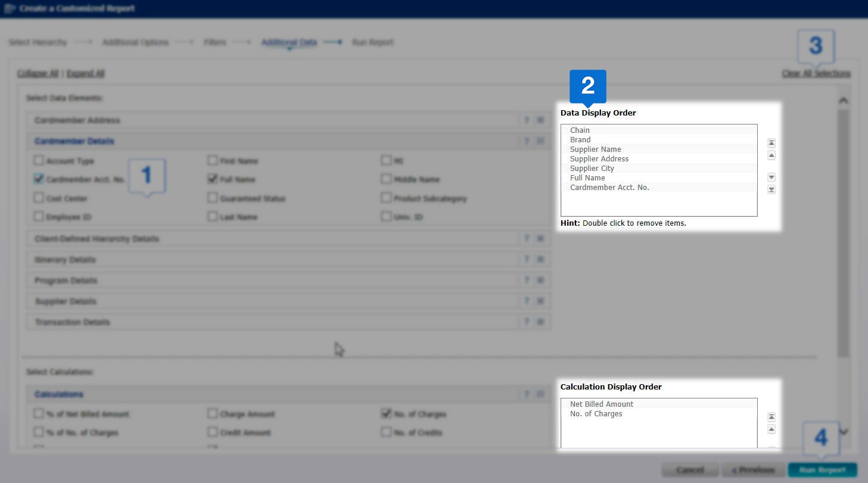The width and height of the screenshot is (868, 483).
Task: Open help for the Calculations section
Action: [527, 394]
